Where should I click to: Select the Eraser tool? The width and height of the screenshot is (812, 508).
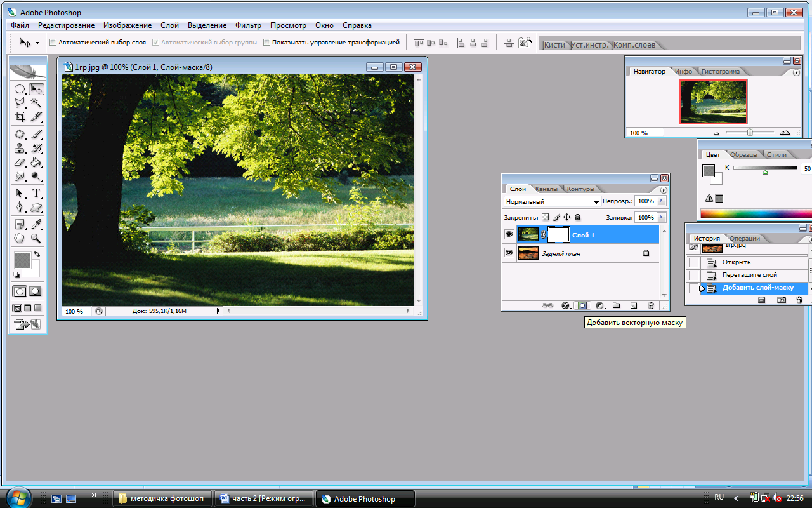pos(20,163)
